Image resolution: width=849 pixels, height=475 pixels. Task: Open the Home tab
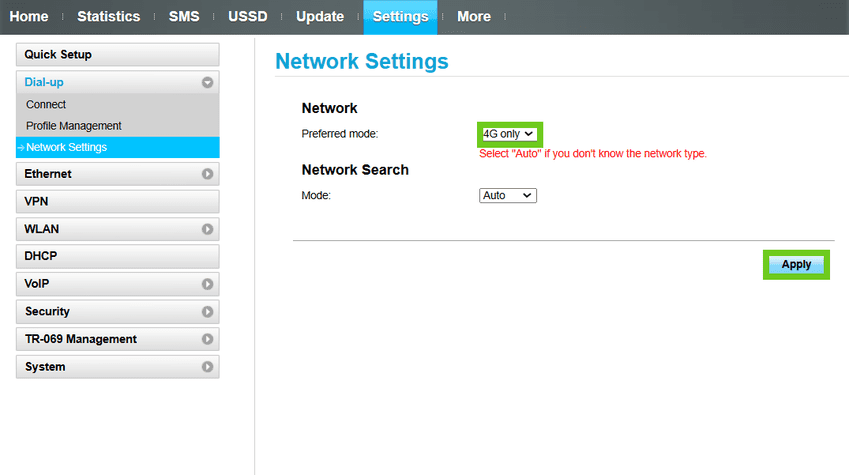(x=29, y=17)
